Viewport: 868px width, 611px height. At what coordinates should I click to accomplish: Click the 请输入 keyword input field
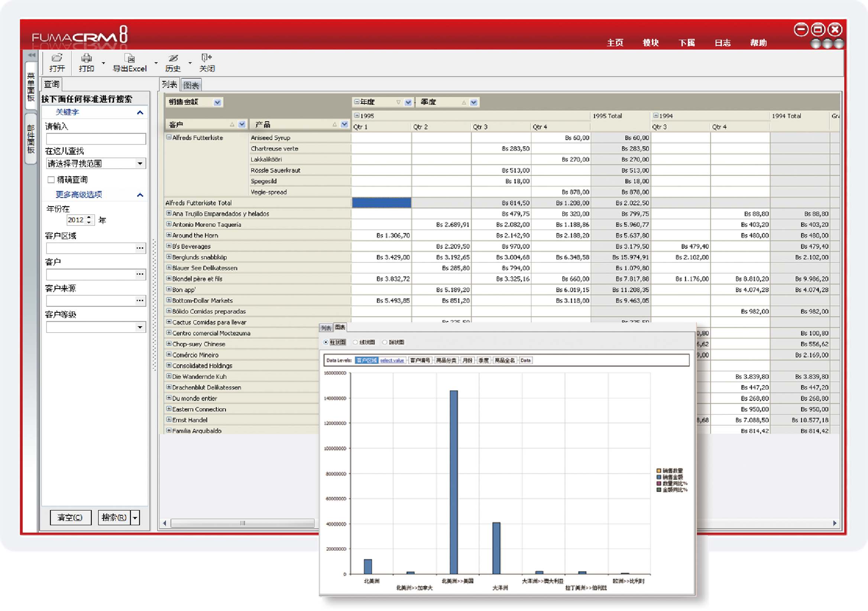click(95, 139)
